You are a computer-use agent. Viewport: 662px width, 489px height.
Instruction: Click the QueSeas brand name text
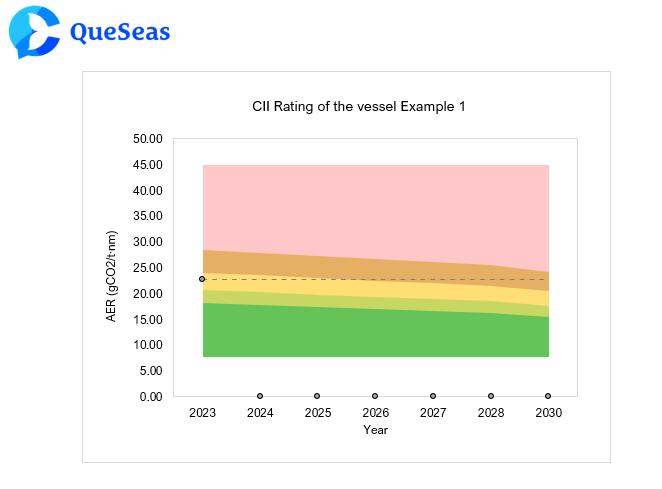[120, 33]
